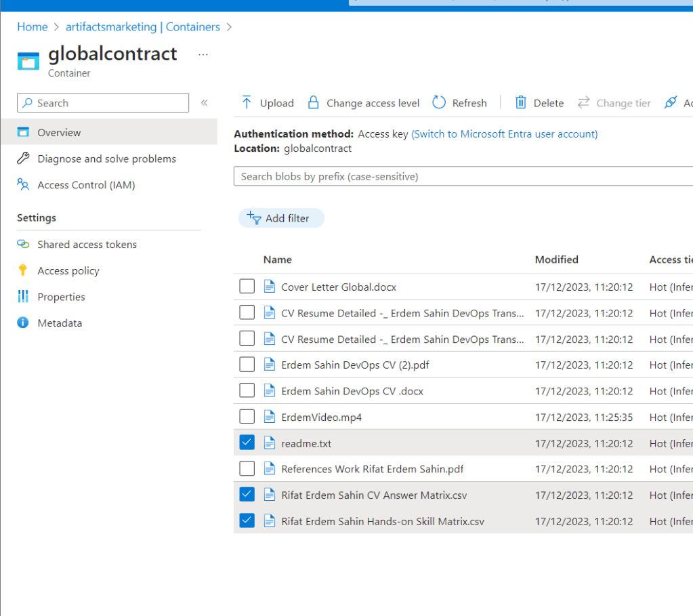Check the Erdem Sahin DevOps CV .docx checkbox
Viewport: 693px width, 616px height.
[247, 390]
